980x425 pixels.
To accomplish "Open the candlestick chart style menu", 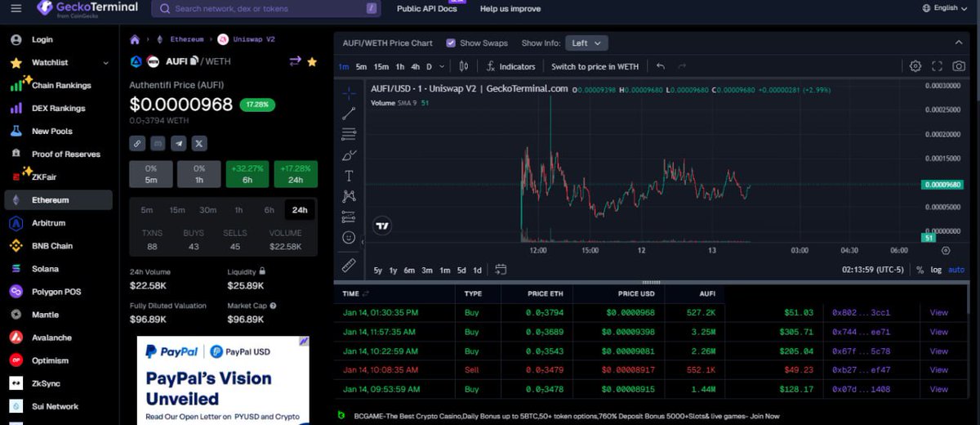I will point(464,66).
